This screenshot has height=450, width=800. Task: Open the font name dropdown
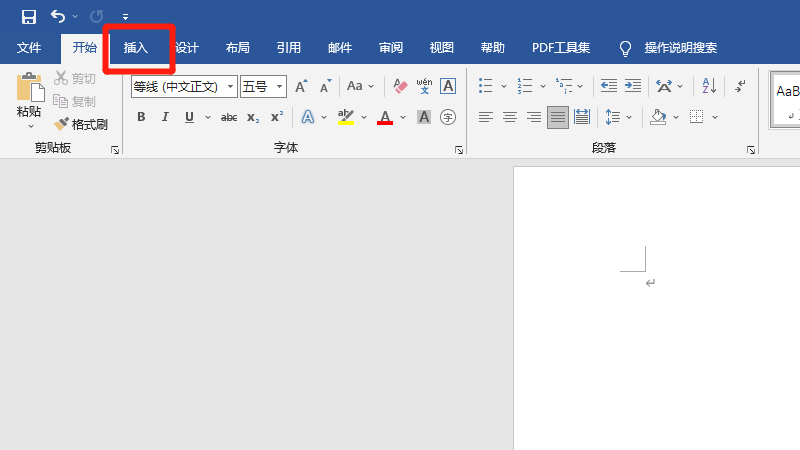pyautogui.click(x=231, y=87)
